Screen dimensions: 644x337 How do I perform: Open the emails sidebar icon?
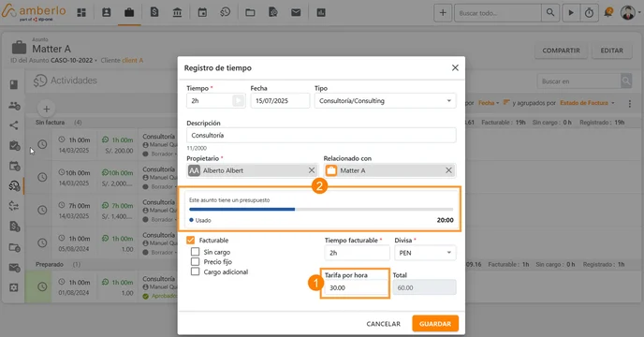point(14,268)
